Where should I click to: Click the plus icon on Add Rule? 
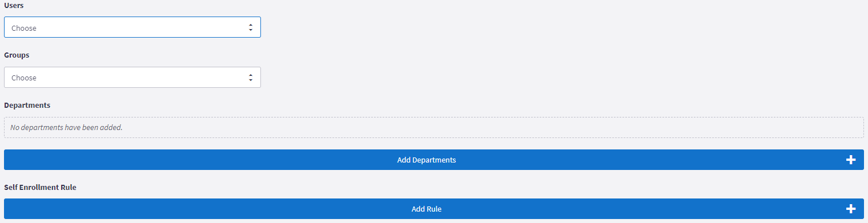pyautogui.click(x=851, y=209)
